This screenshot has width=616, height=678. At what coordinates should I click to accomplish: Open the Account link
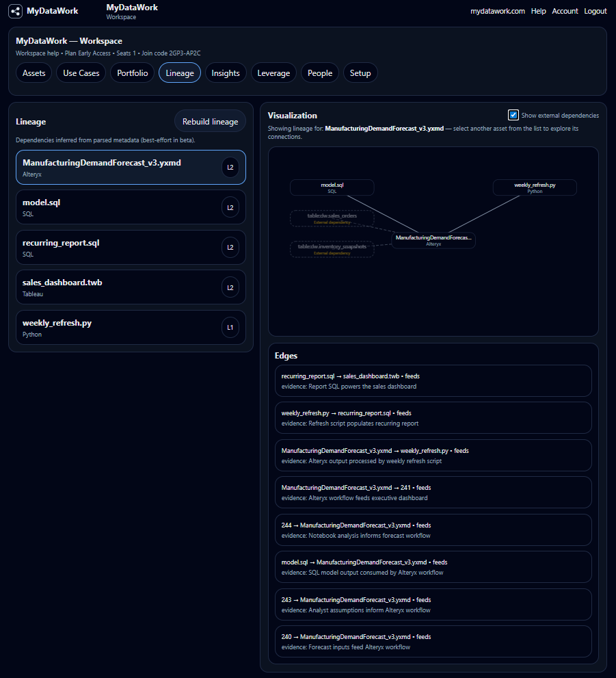(565, 11)
